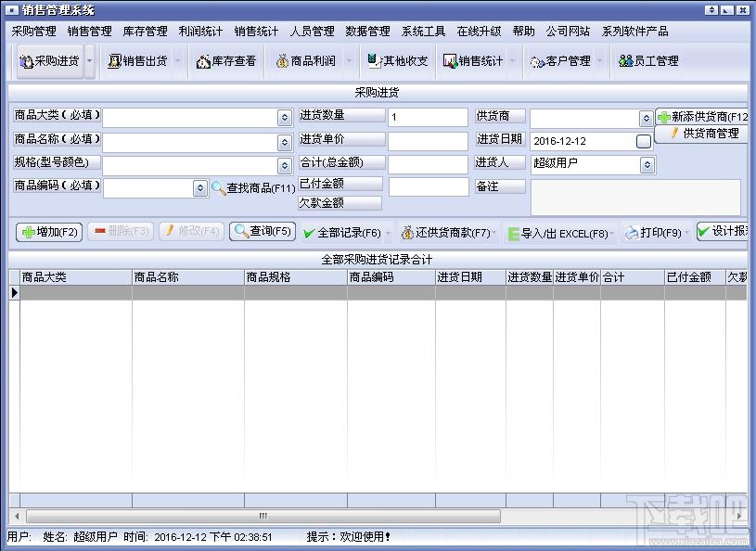Open the 系列软件产品 menu
Screen dimensions: 756x551
click(x=634, y=32)
